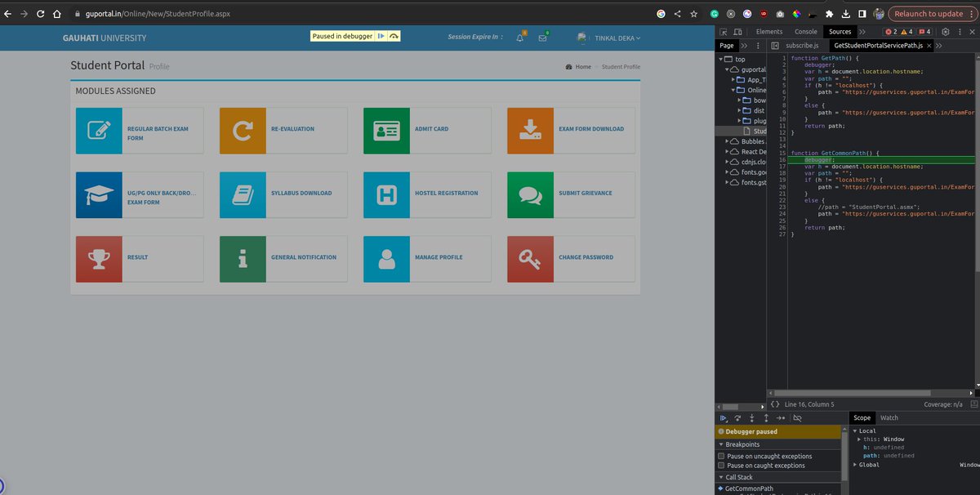Expand the Global scope section

coord(855,465)
